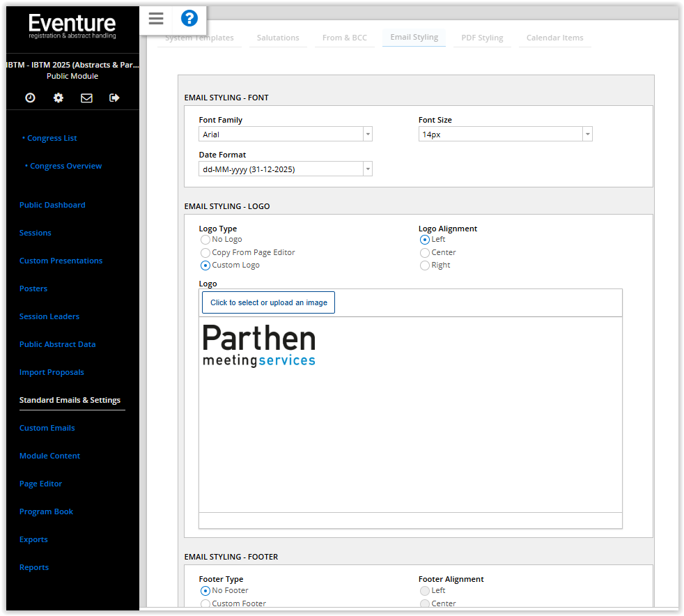The width and height of the screenshot is (684, 616).
Task: Click the clock icon in sidebar
Action: 30,98
